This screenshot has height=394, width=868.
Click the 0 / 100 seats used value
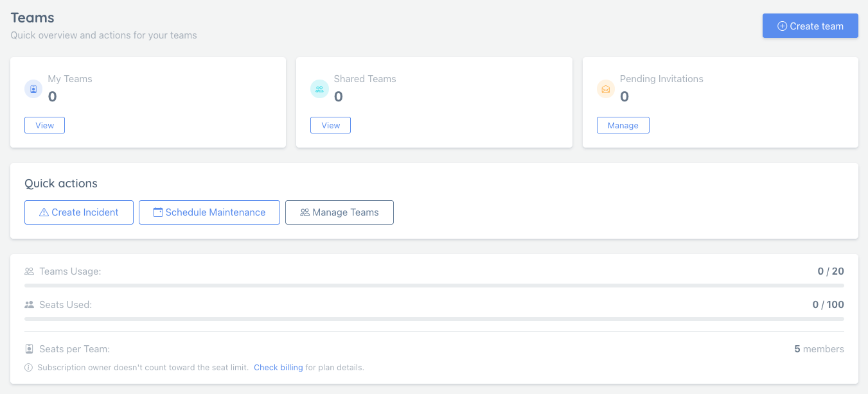828,305
